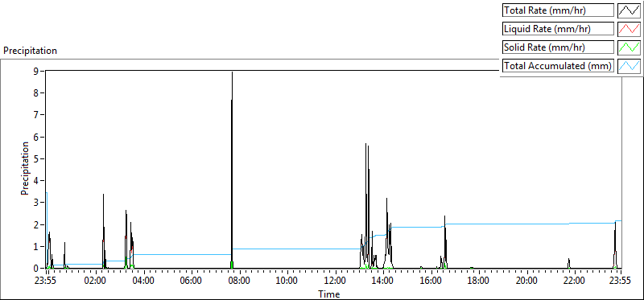Image resolution: width=644 pixels, height=300 pixels.
Task: Click the black Total Rate plot icon
Action: point(629,10)
